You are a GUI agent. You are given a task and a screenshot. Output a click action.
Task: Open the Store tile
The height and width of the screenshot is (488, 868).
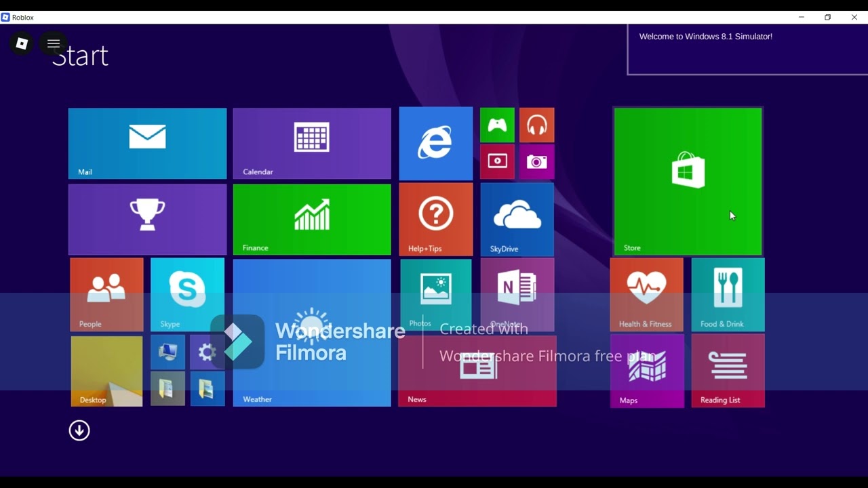point(688,181)
